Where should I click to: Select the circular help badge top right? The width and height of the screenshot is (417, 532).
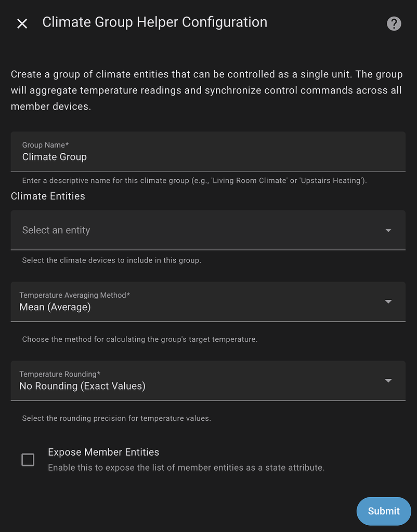click(394, 23)
